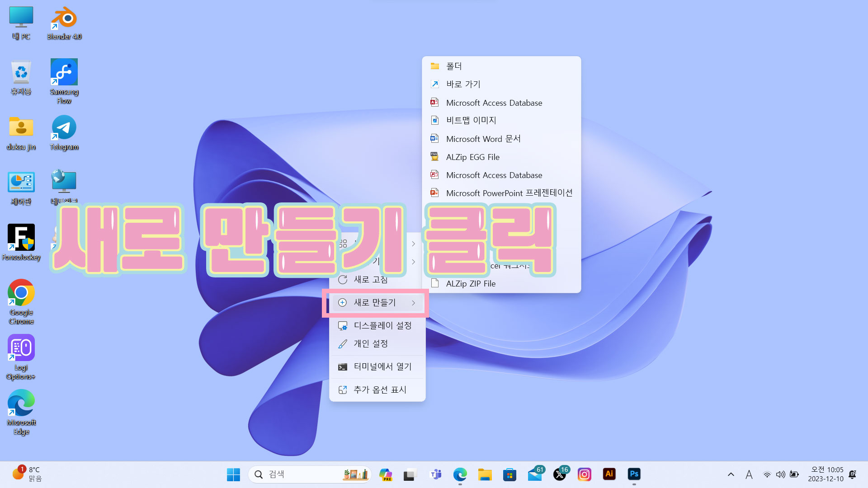
Task: Click 추가 옵션 표시 menu entry
Action: (x=380, y=389)
